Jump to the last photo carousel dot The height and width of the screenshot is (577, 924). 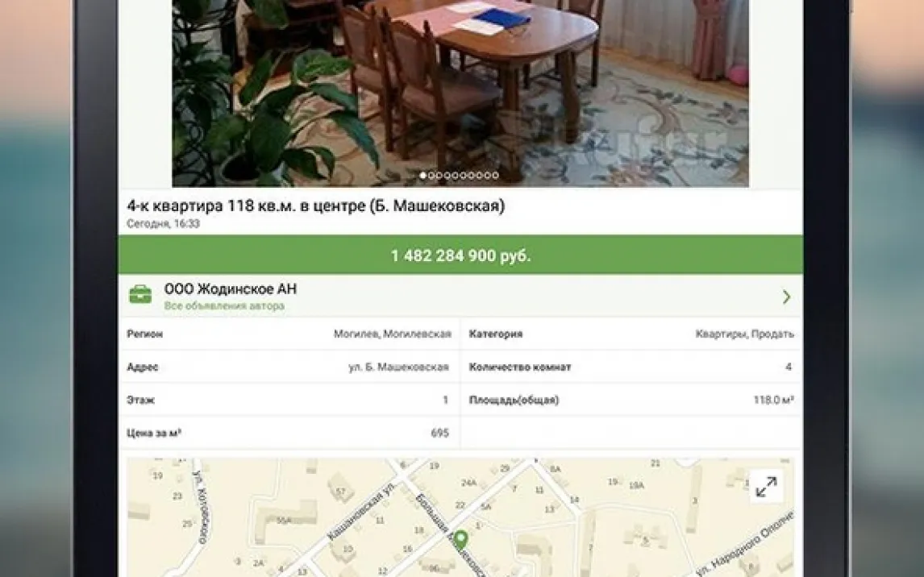[495, 176]
